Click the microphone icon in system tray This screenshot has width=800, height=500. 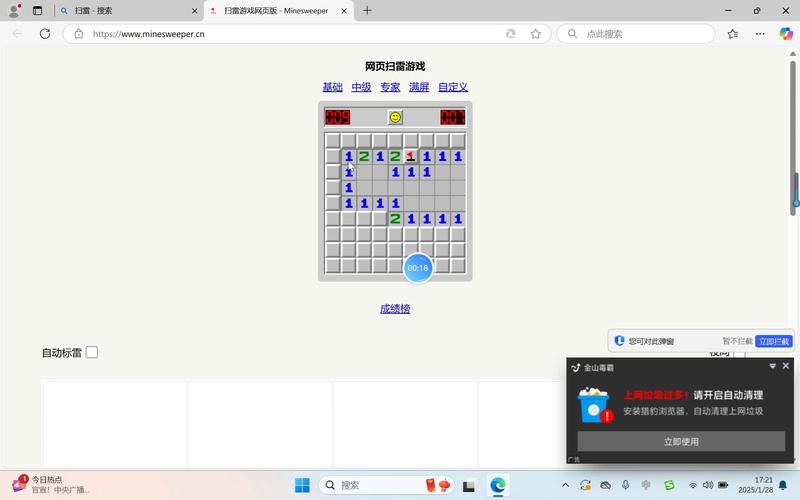tap(626, 485)
